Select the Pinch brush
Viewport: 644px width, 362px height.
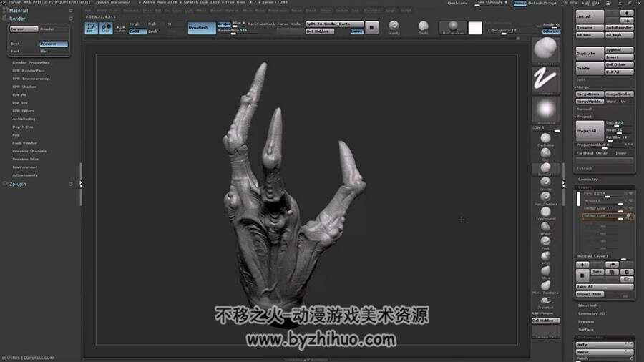(x=545, y=241)
